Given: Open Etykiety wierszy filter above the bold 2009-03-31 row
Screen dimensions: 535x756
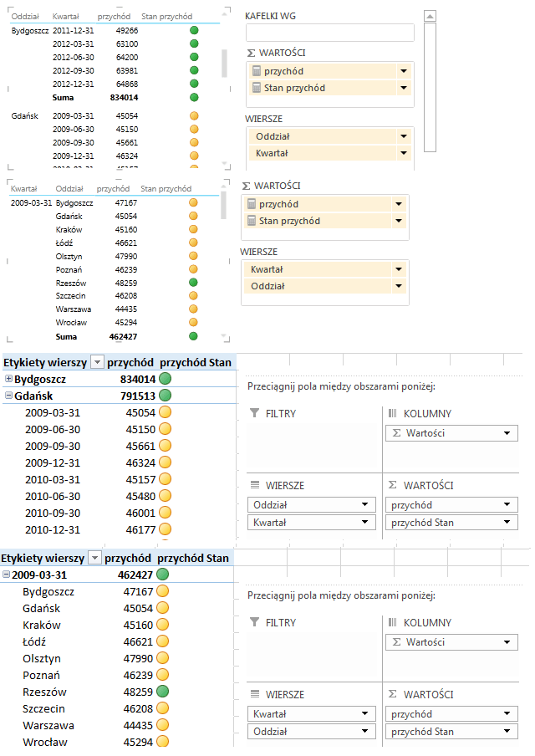Looking at the screenshot, I should (x=96, y=558).
